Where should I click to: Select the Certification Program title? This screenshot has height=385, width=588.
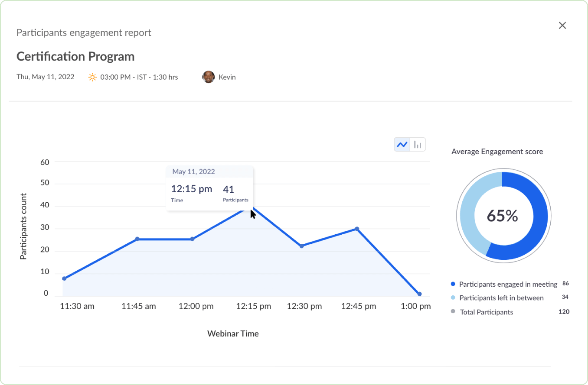75,56
